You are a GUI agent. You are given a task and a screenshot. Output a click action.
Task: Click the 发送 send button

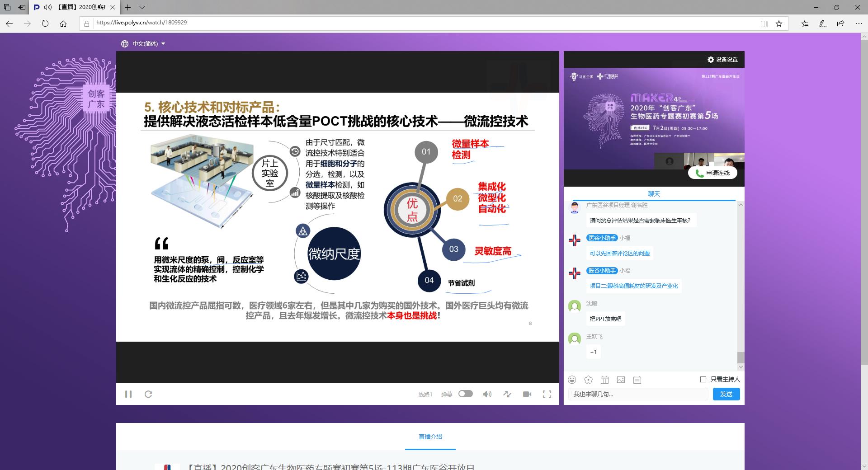(x=726, y=394)
